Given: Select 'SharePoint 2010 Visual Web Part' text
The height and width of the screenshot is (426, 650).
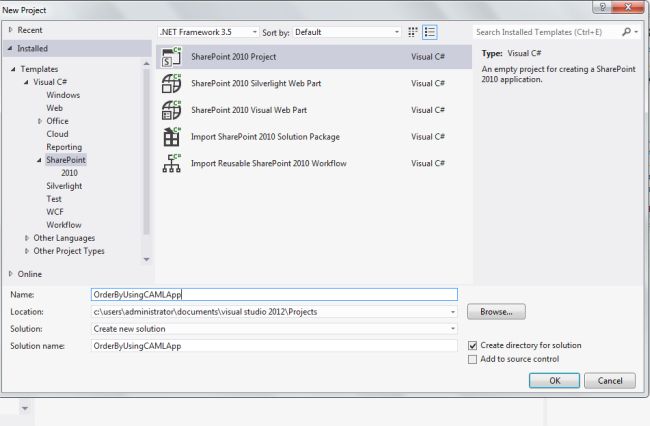Looking at the screenshot, I should click(x=249, y=110).
